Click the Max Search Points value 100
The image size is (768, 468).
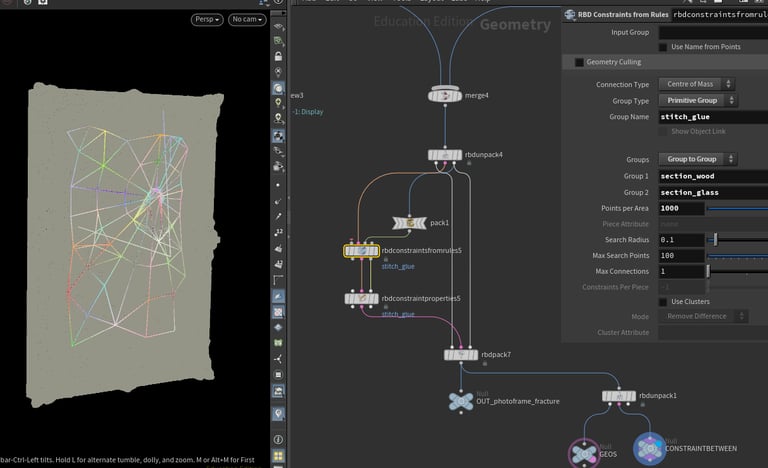point(682,256)
